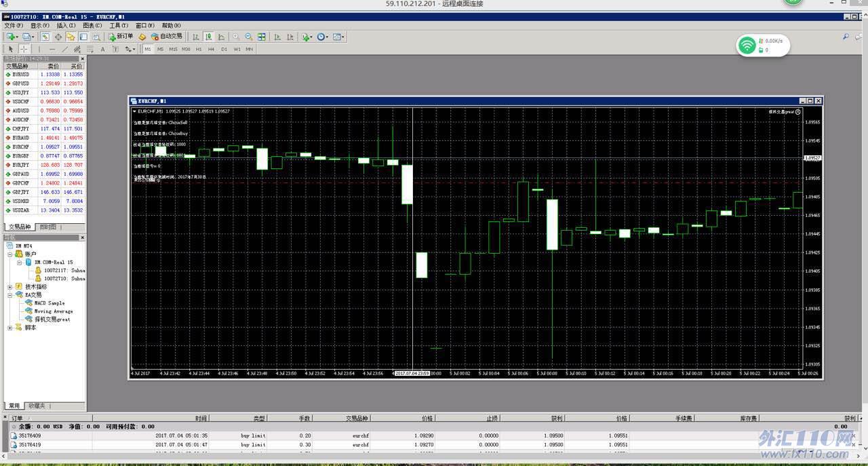Open the 帮助 menu
Screen dimensions: 868x466
point(171,26)
